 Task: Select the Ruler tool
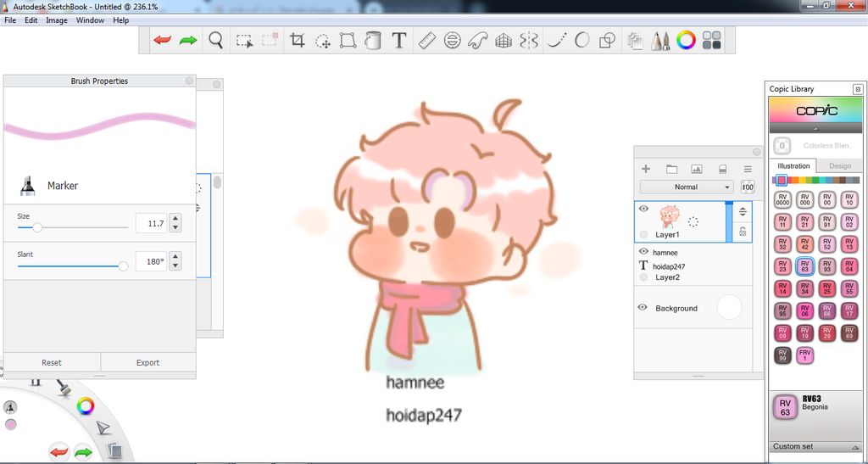pyautogui.click(x=427, y=41)
